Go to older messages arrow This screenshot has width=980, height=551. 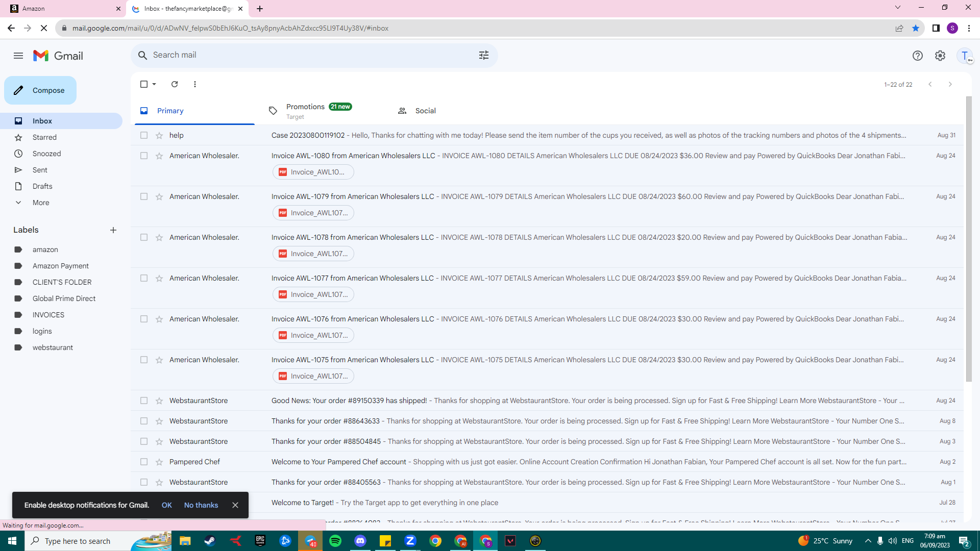[950, 84]
